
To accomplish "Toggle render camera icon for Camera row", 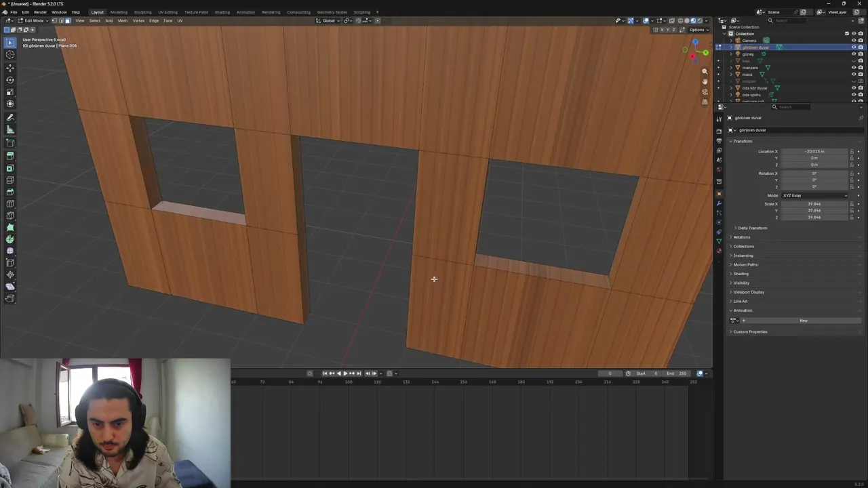I will 861,41.
